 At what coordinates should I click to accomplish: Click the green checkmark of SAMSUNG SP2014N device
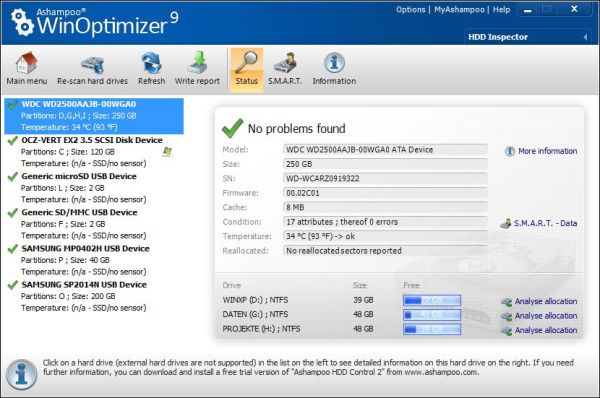point(13,285)
